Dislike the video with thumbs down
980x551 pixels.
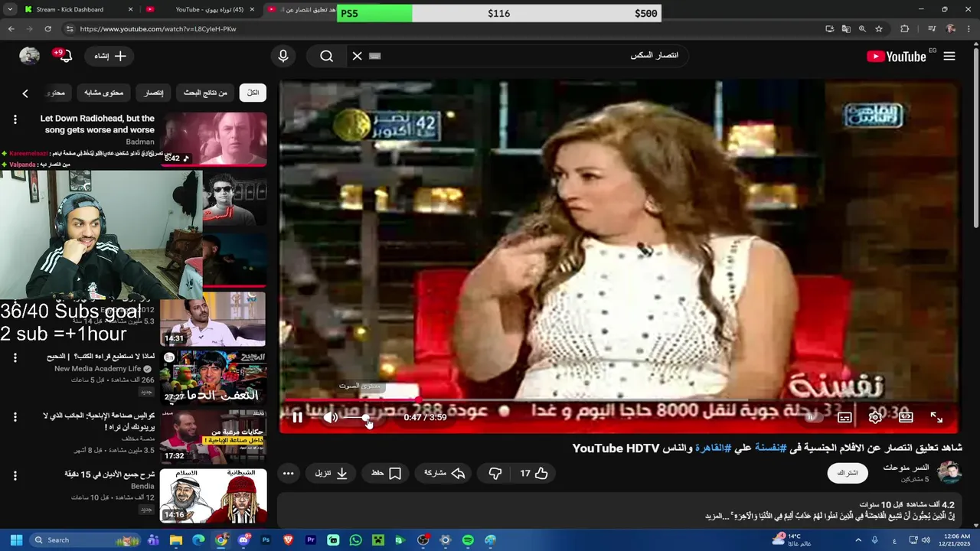click(495, 473)
